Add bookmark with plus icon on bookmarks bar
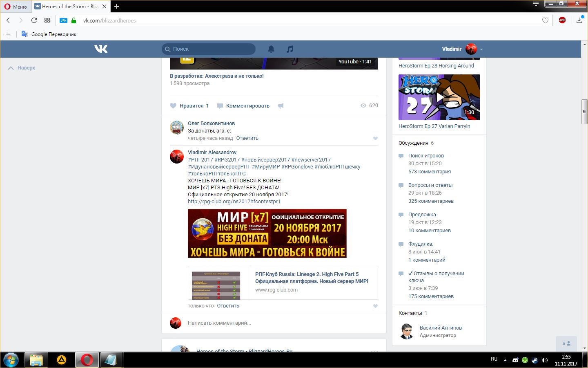Screen dimensions: 588x368 point(8,34)
